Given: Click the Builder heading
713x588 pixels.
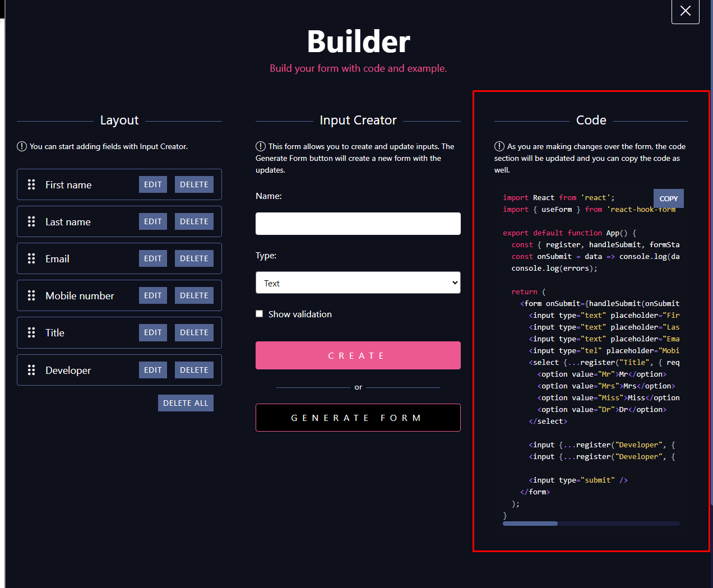Looking at the screenshot, I should tap(358, 41).
